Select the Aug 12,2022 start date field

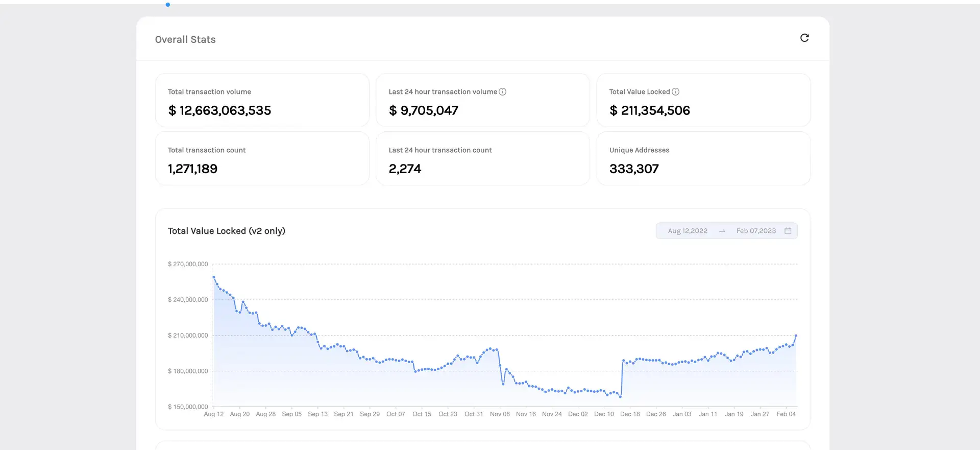point(688,231)
